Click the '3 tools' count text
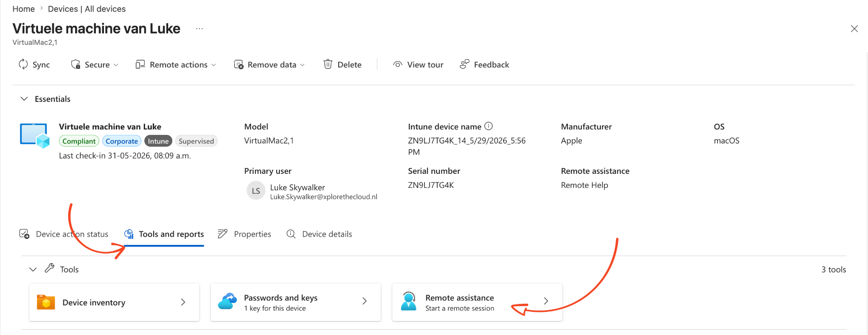Image resolution: width=868 pixels, height=335 pixels. [834, 269]
